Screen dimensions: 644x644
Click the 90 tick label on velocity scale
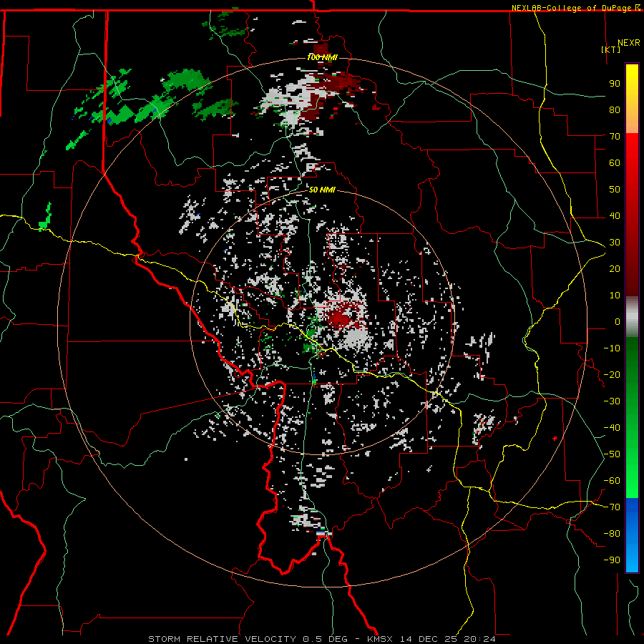click(615, 84)
